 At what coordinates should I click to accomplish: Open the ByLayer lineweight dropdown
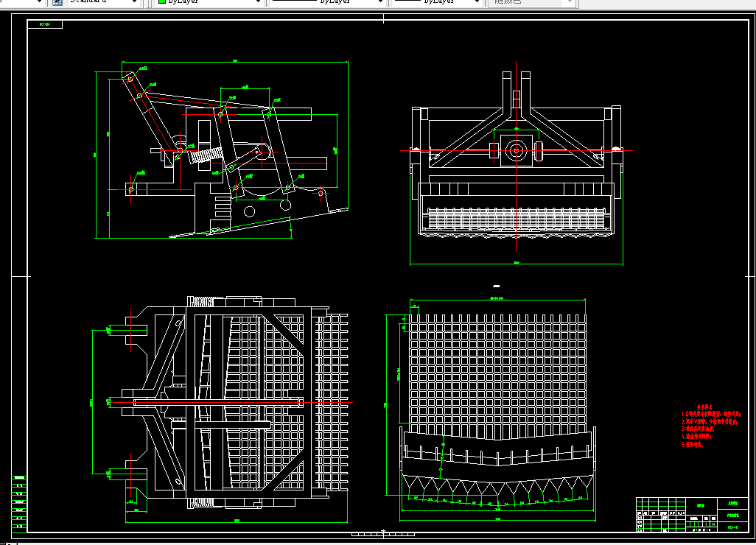(438, 2)
